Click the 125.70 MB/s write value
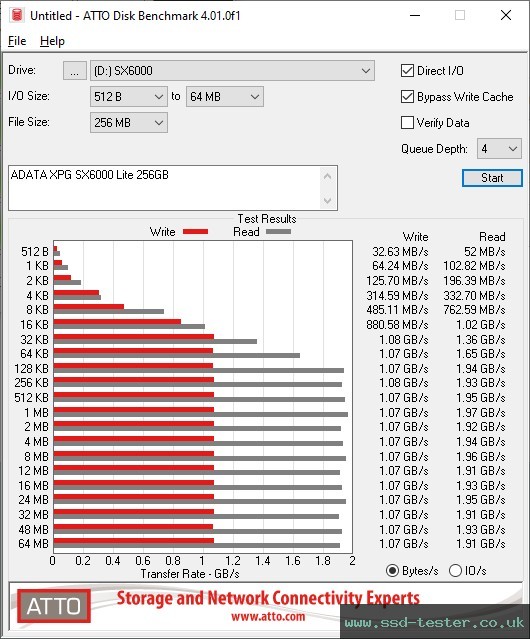 397,281
